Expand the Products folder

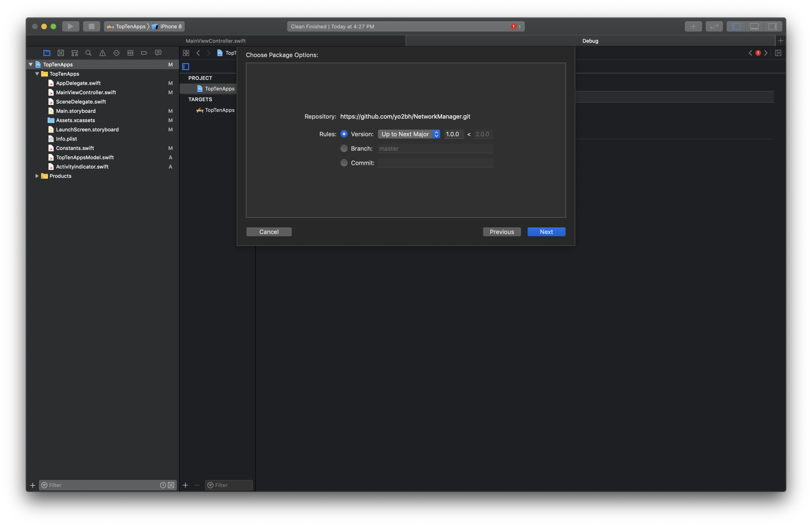(x=37, y=176)
